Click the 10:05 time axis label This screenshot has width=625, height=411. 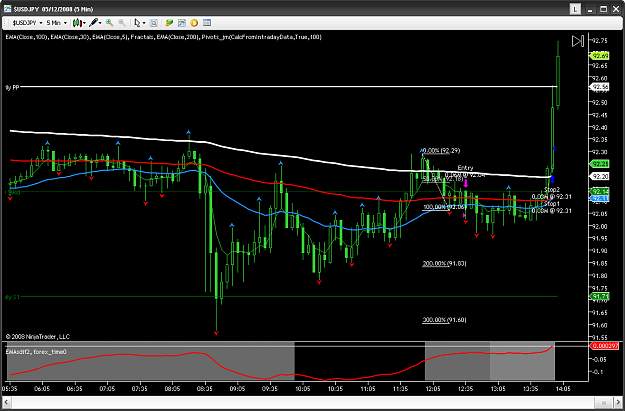tap(303, 388)
